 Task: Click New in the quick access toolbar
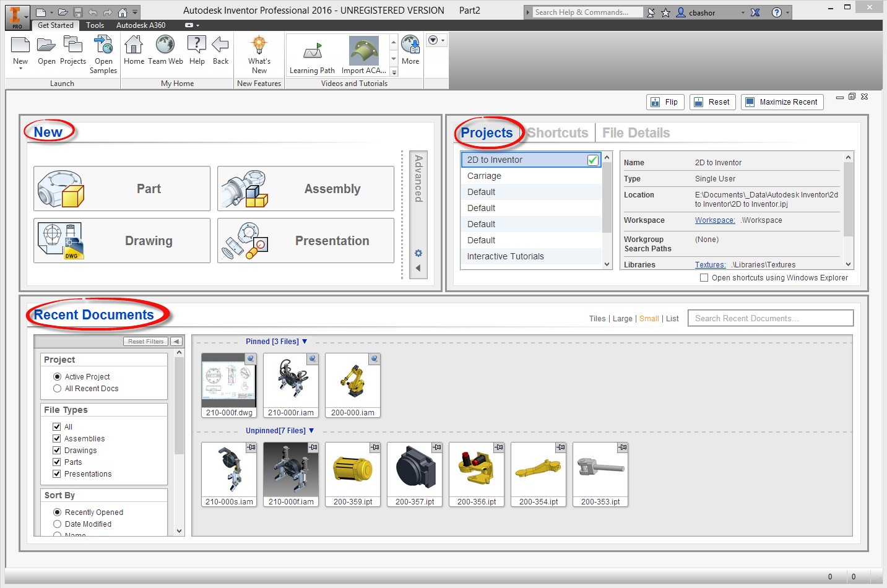pyautogui.click(x=40, y=12)
